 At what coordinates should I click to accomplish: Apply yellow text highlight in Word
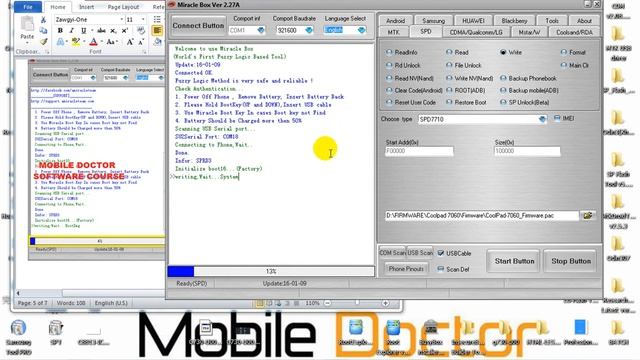75,42
